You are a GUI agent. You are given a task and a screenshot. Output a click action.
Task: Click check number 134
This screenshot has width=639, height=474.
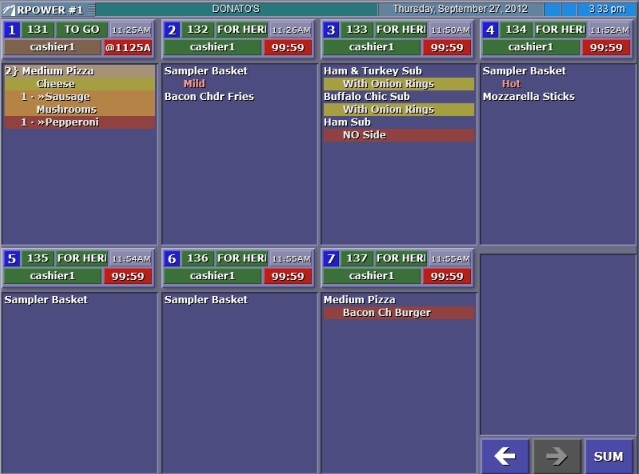[516, 30]
